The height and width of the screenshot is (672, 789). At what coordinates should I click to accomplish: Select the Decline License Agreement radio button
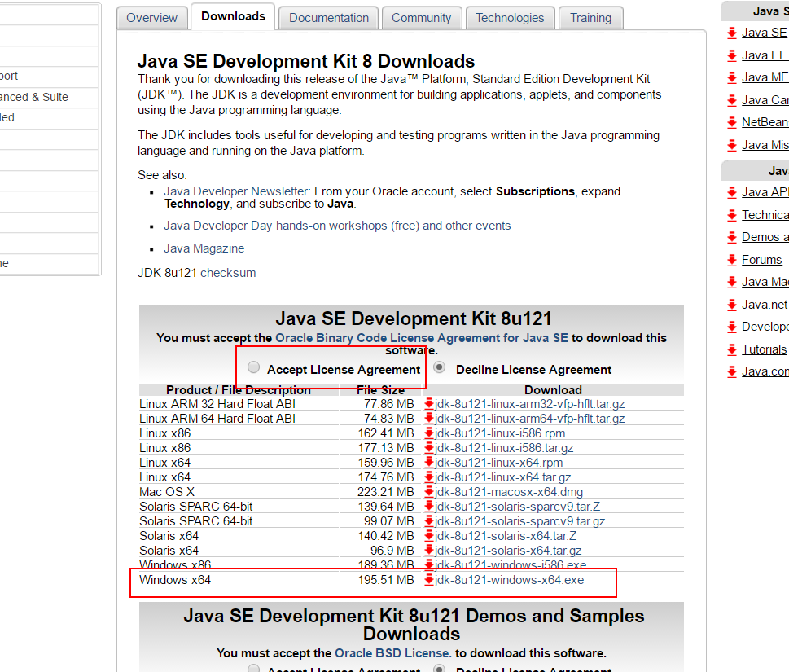pyautogui.click(x=440, y=367)
